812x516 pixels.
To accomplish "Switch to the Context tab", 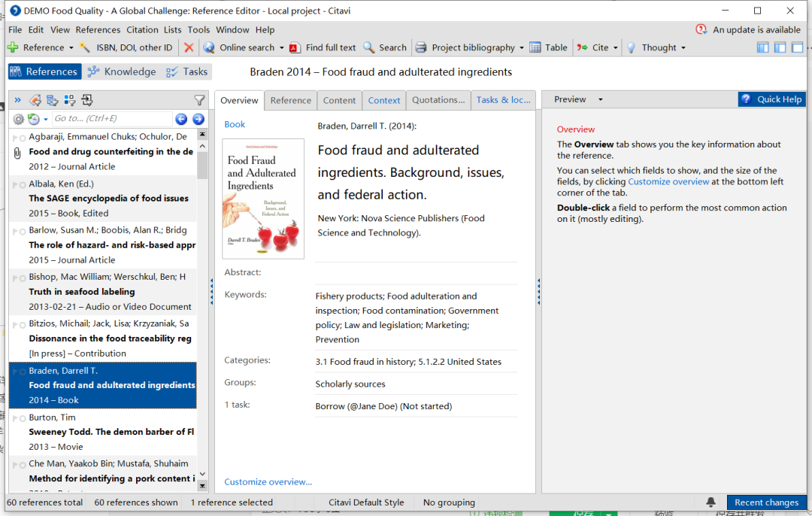I will tap(383, 101).
